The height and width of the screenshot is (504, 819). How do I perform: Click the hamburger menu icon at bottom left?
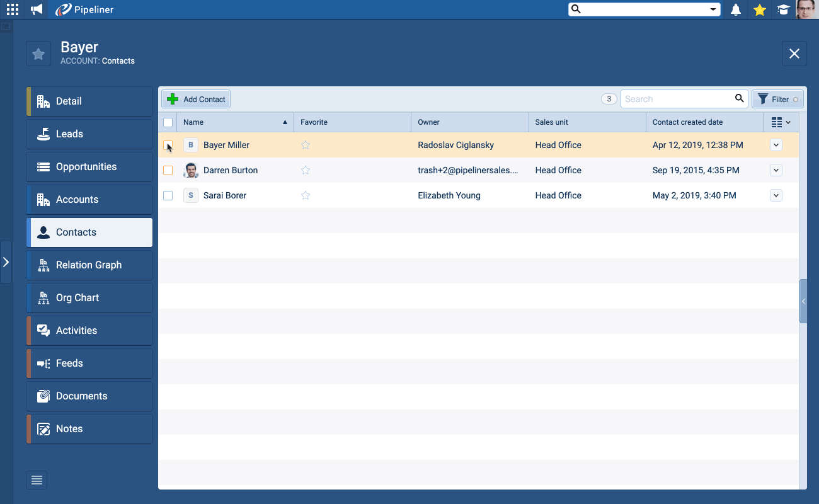(x=37, y=480)
